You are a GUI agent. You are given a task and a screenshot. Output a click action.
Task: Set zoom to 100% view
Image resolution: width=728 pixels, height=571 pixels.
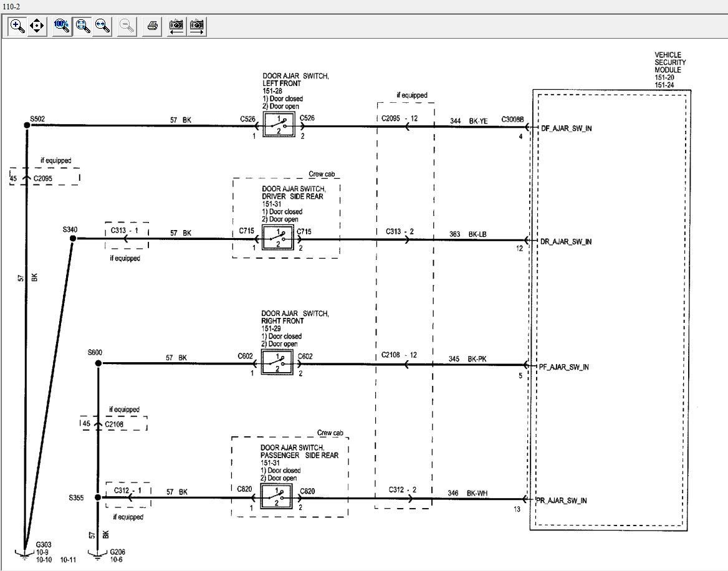point(62,26)
